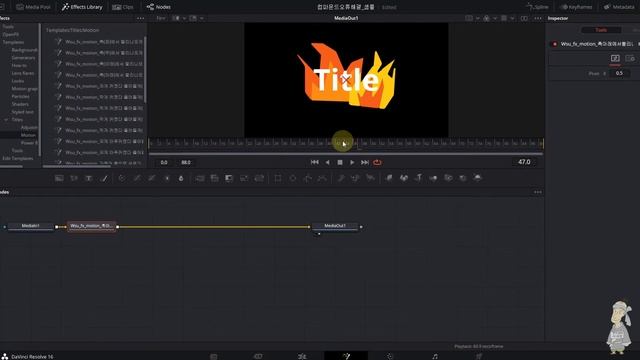
Task: Click the Inspector value field showing 0.5
Action: (x=619, y=73)
